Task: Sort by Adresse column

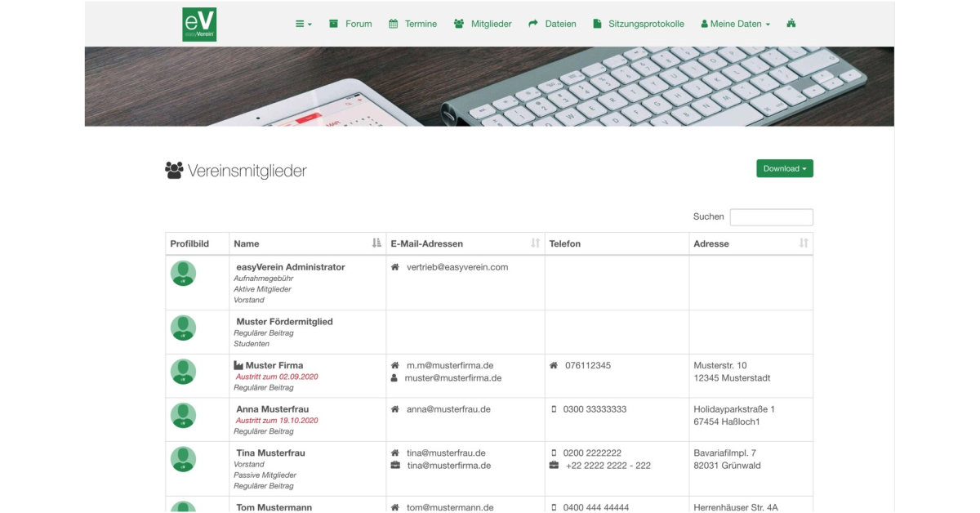Action: (751, 243)
